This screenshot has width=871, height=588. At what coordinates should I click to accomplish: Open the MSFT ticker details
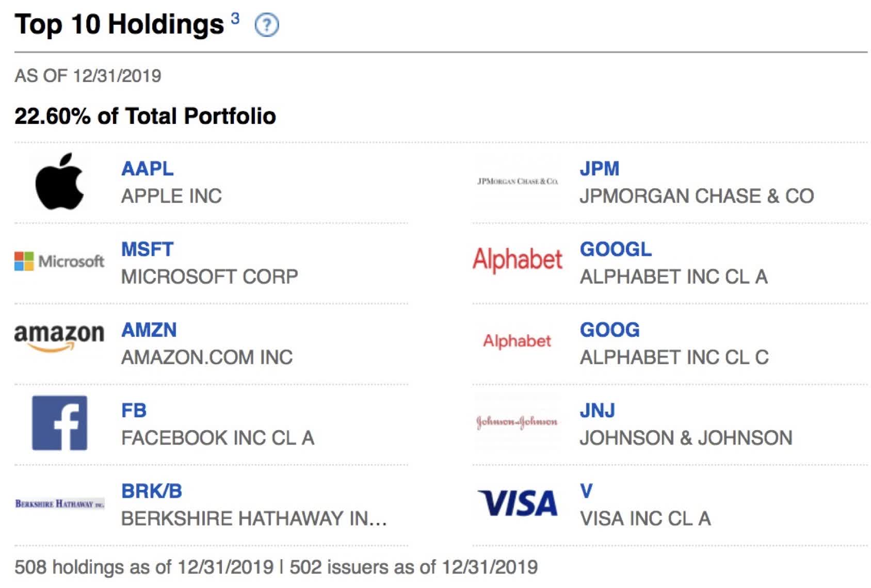(x=147, y=249)
